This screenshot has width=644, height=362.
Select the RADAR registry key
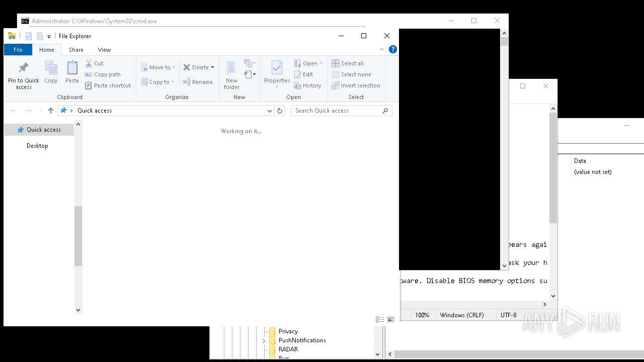coord(288,349)
